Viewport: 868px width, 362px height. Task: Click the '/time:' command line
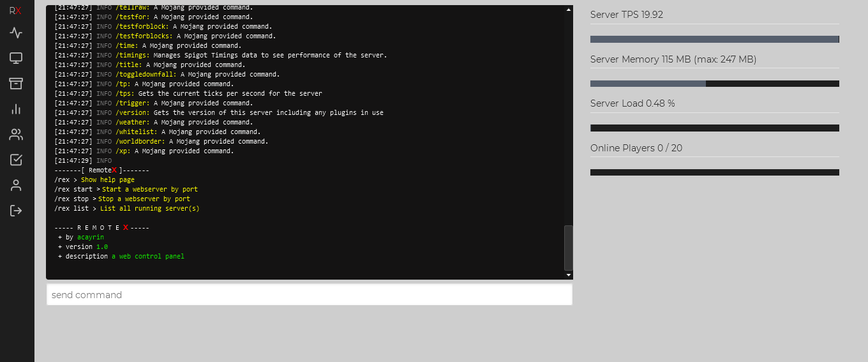click(148, 45)
